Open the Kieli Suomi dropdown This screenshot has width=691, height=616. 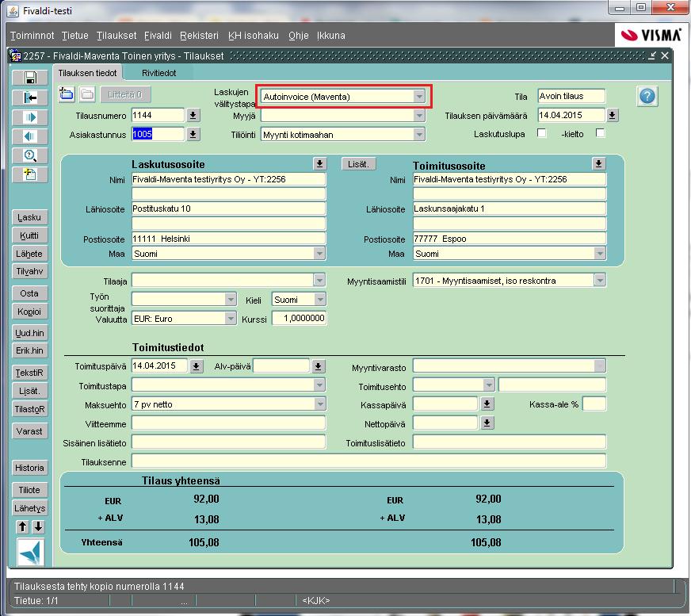pyautogui.click(x=320, y=300)
